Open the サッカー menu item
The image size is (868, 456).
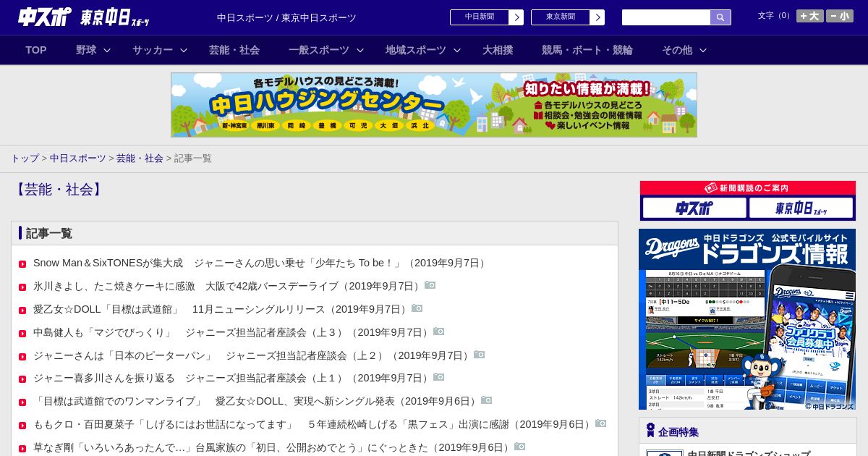pyautogui.click(x=153, y=50)
